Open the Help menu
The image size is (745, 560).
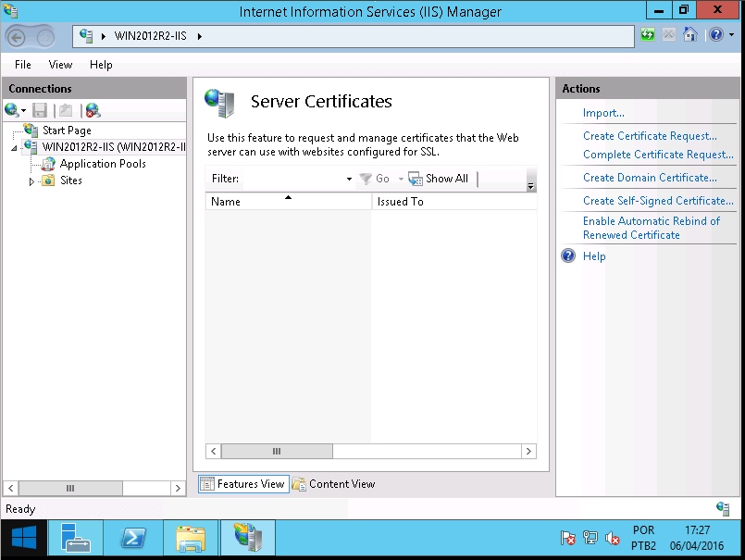pos(101,65)
